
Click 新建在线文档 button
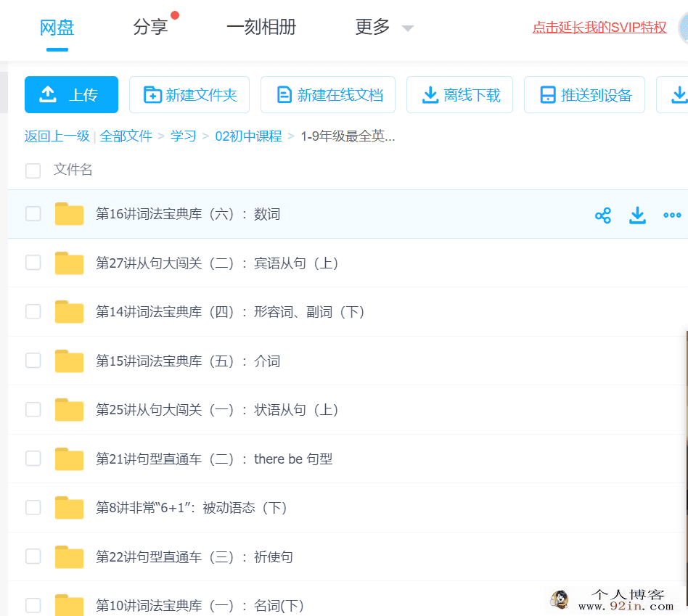pos(328,95)
